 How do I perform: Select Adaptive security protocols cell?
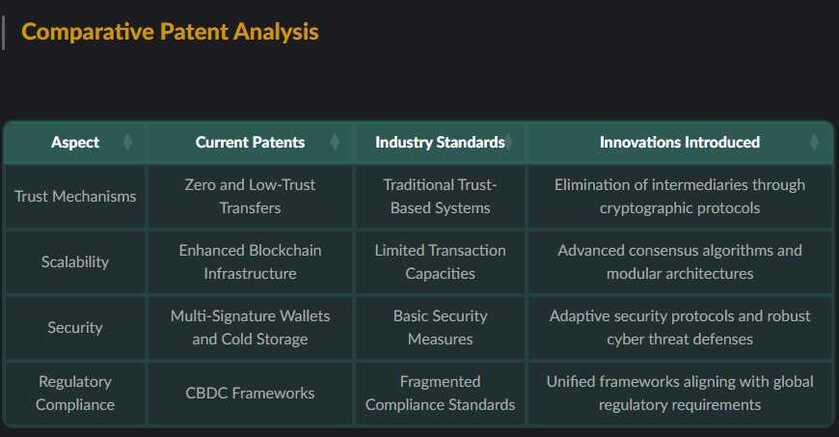click(x=680, y=327)
